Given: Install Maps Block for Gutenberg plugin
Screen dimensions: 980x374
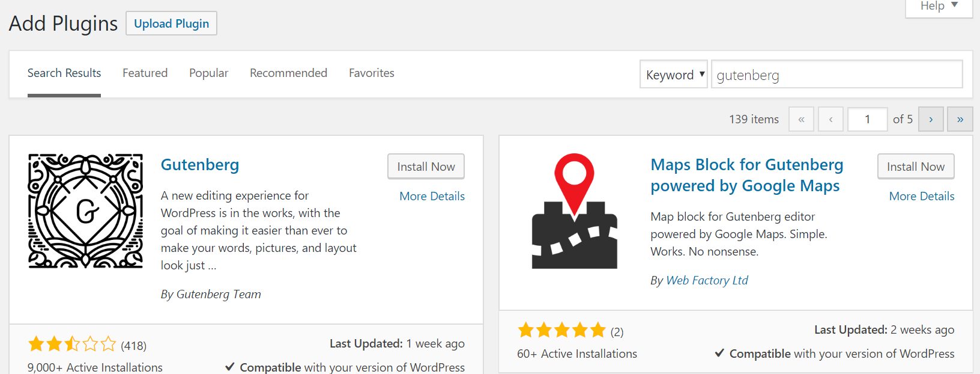Looking at the screenshot, I should [916, 167].
